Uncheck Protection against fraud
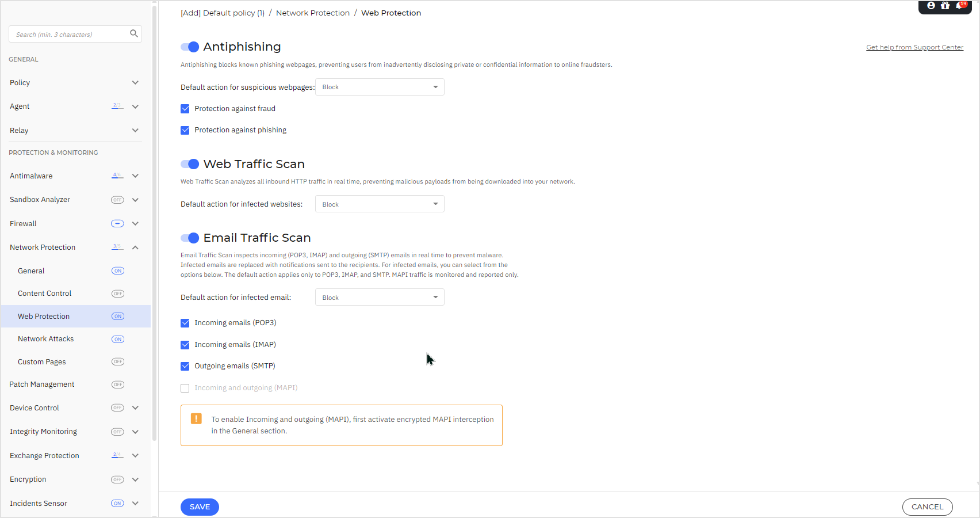The height and width of the screenshot is (518, 980). [x=185, y=108]
